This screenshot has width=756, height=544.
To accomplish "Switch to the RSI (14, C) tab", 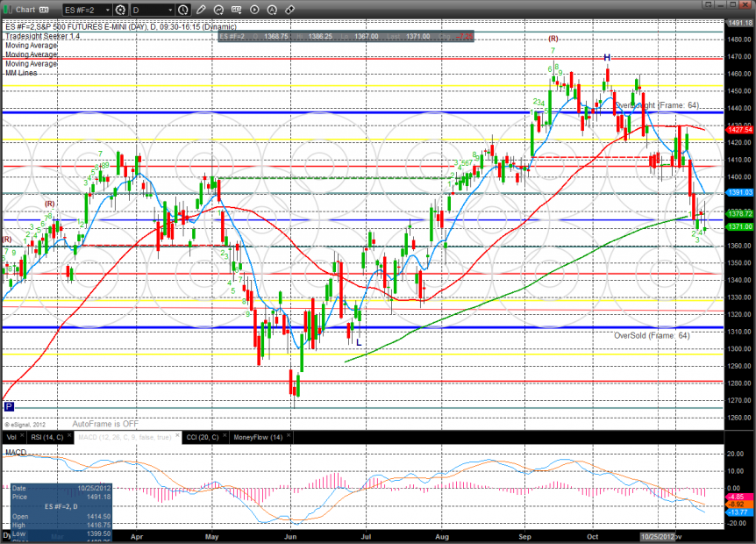I will coord(46,437).
